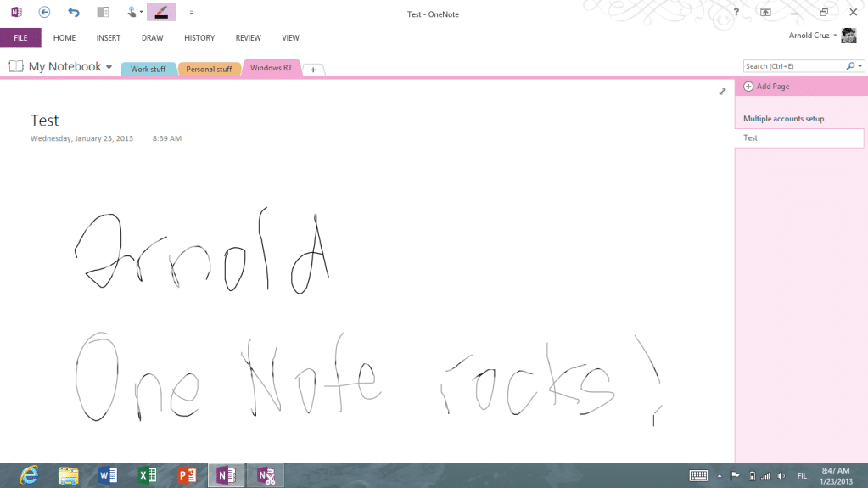Image resolution: width=868 pixels, height=488 pixels.
Task: Switch to the DRAW ribbon tab
Action: [153, 38]
